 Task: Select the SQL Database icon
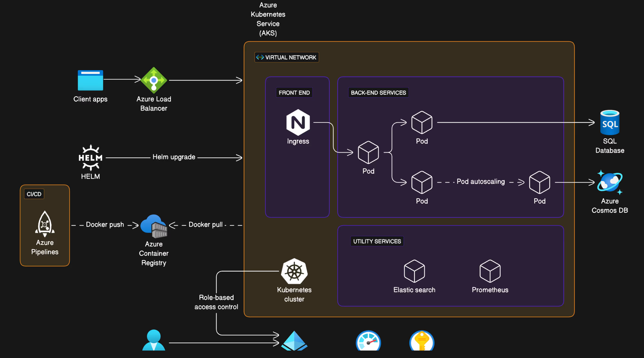click(610, 122)
